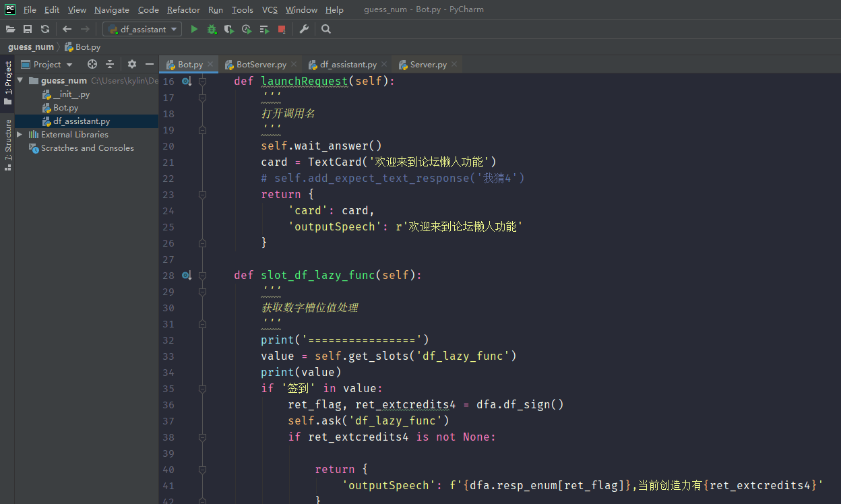Start debugging with the bug icon
841x504 pixels.
pyautogui.click(x=212, y=29)
